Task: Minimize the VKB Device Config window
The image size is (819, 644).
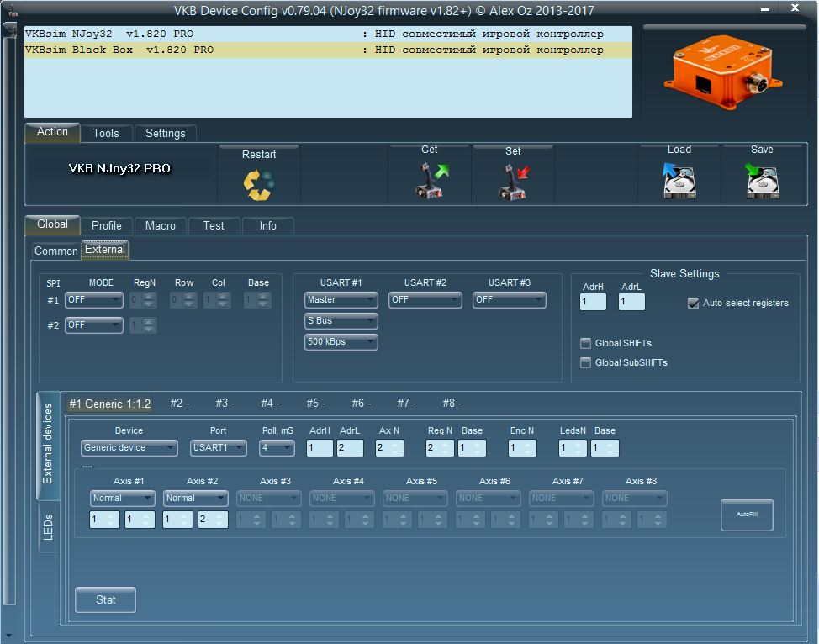Action: [x=765, y=9]
